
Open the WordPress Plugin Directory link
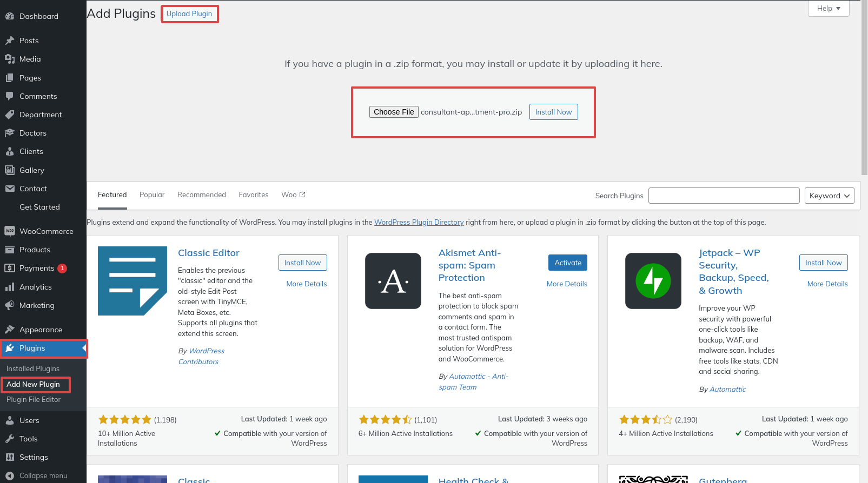click(x=419, y=222)
